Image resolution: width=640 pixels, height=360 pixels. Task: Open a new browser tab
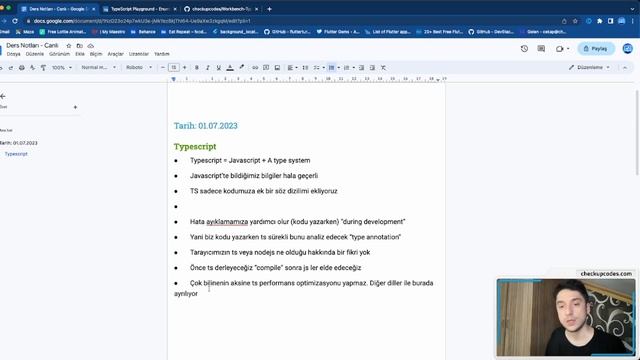269,9
